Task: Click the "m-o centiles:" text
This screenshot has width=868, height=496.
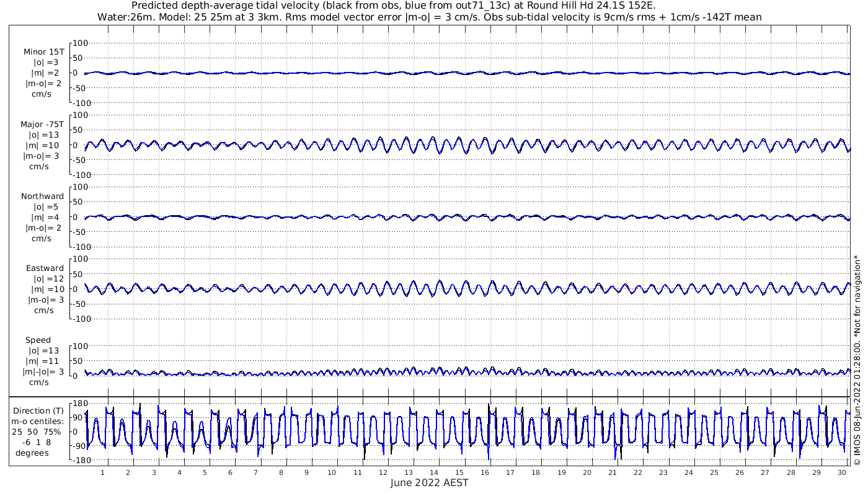Action: 38,422
